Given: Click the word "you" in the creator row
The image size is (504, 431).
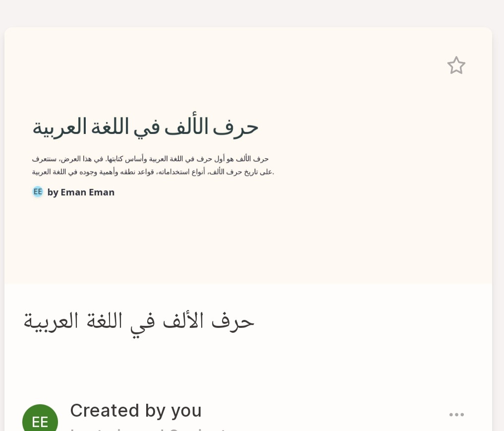Looking at the screenshot, I should tap(186, 411).
